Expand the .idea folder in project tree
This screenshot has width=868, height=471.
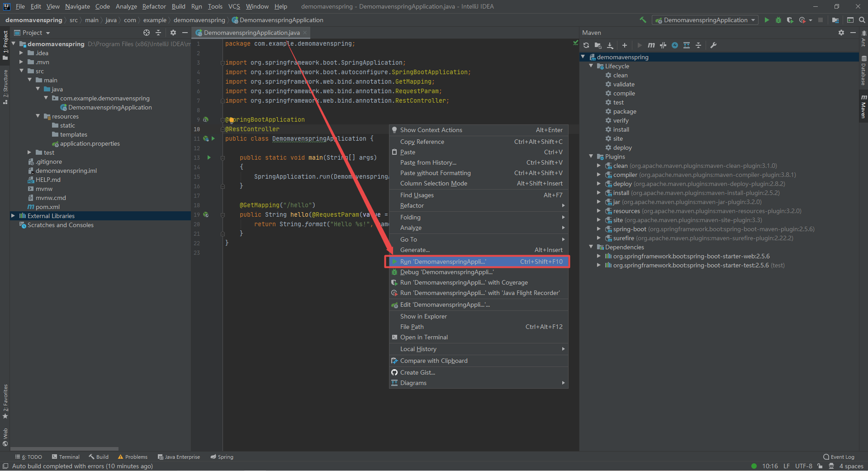(x=21, y=53)
